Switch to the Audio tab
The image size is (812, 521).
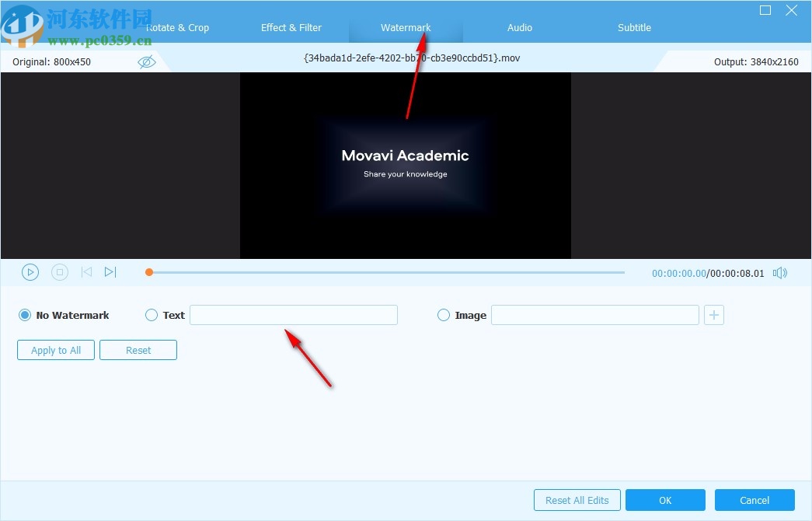(519, 28)
